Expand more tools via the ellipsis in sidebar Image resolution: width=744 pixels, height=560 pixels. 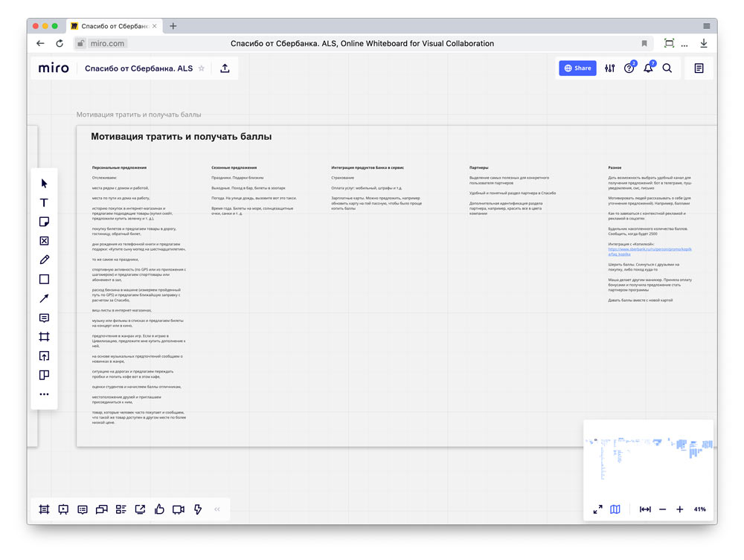point(44,393)
